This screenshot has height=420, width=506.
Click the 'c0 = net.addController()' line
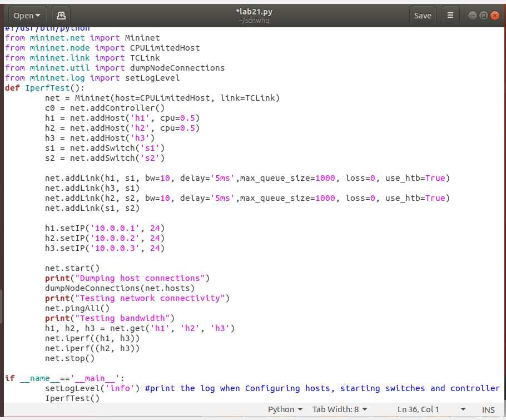[105, 108]
